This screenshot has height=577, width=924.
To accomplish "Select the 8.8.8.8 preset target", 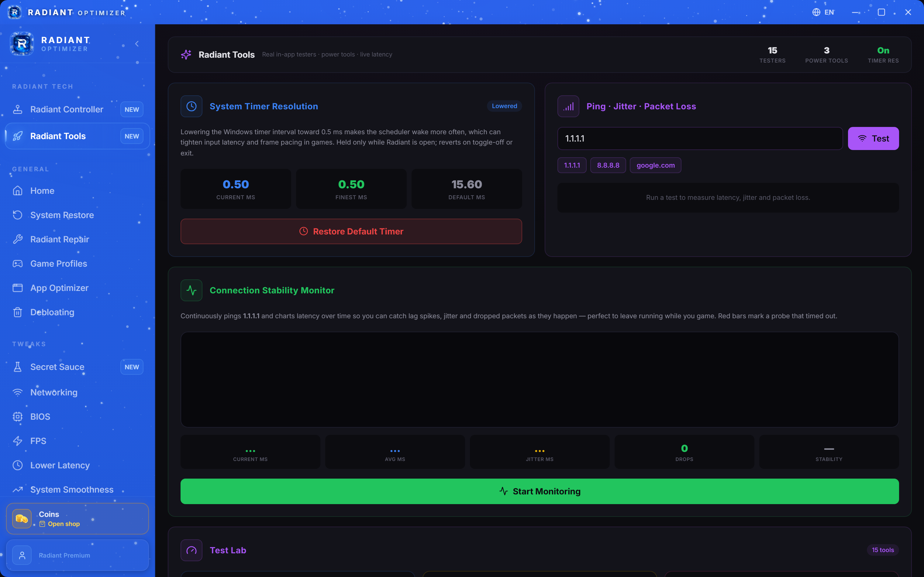I will click(608, 165).
